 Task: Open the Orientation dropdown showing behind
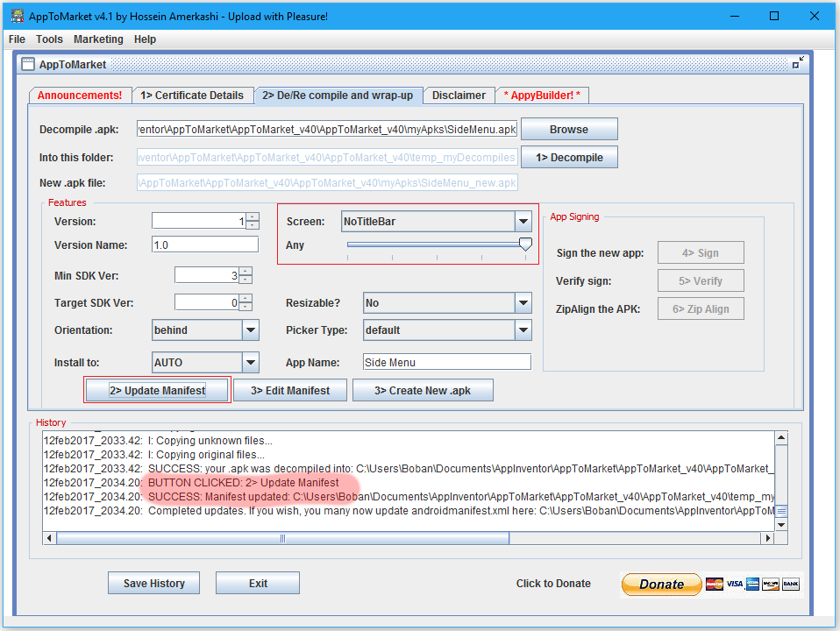(x=251, y=330)
